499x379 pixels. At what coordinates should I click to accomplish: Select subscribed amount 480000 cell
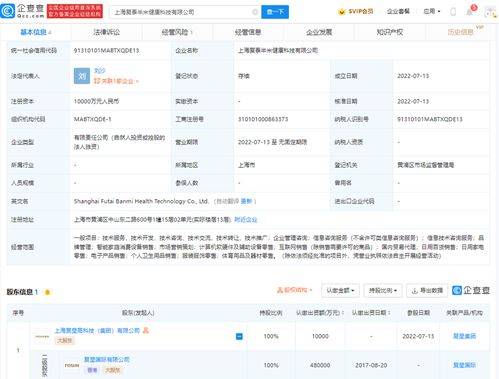(320, 365)
